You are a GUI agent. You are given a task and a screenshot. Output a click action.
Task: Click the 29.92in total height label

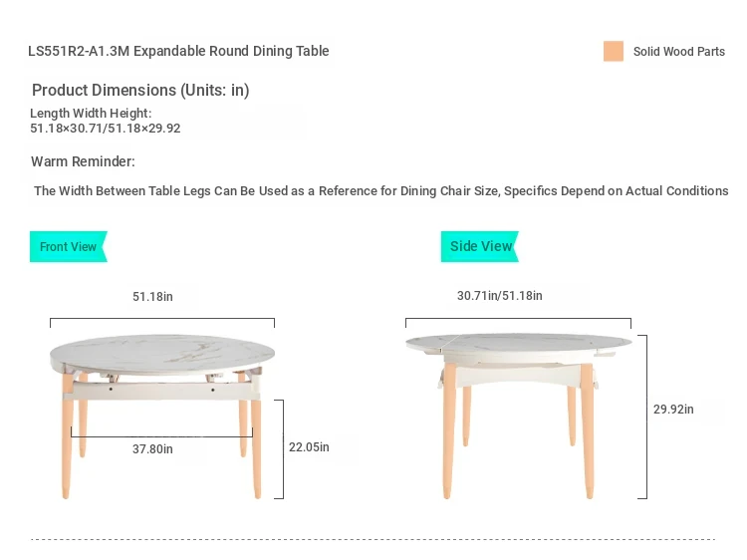click(673, 409)
